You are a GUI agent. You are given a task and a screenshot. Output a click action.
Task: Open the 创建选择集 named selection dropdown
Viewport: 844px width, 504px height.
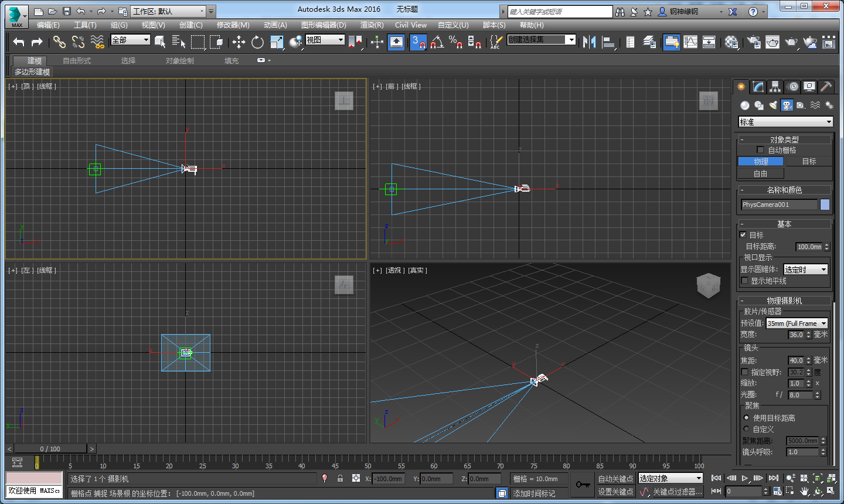542,39
